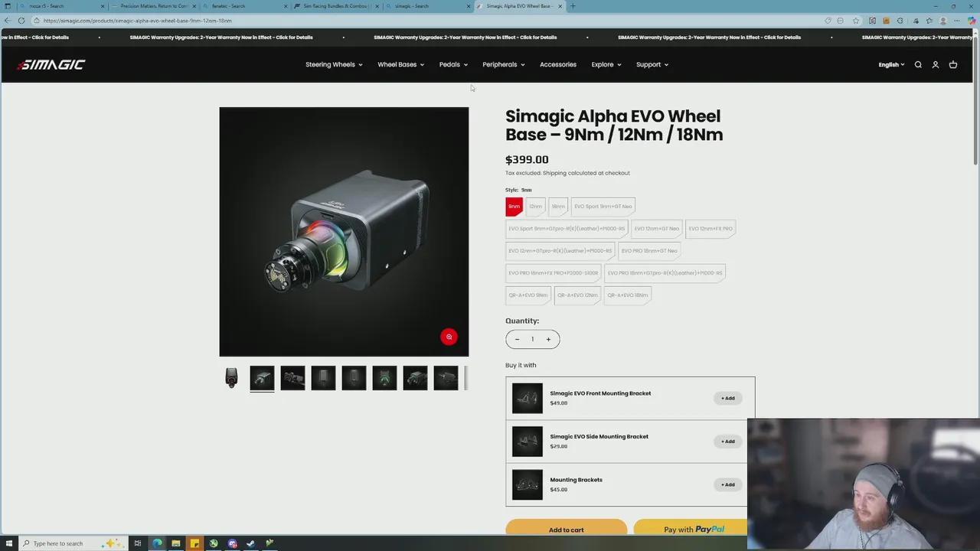The width and height of the screenshot is (980, 551).
Task: Choose EVO 12nm+GTpro-R(K)(Leather)+P1000-RS bundle
Action: tap(560, 251)
